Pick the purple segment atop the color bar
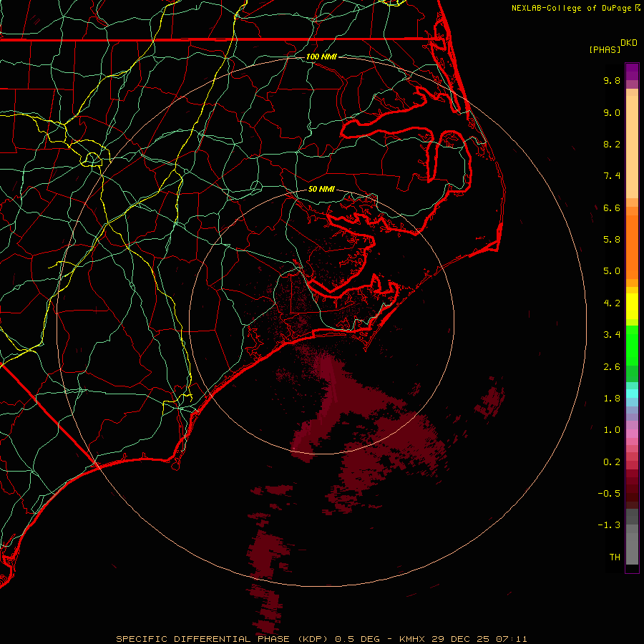 point(632,72)
